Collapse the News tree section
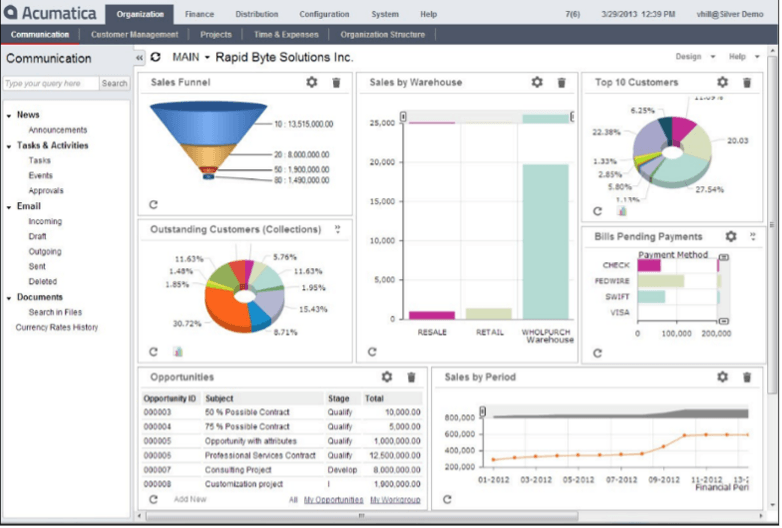The height and width of the screenshot is (528, 782). 9,116
